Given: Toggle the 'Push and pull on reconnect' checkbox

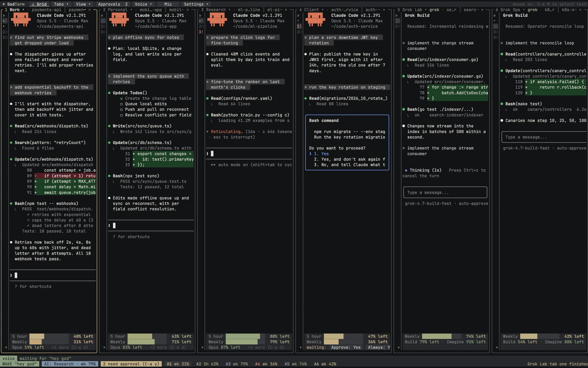Looking at the screenshot, I should [121, 110].
